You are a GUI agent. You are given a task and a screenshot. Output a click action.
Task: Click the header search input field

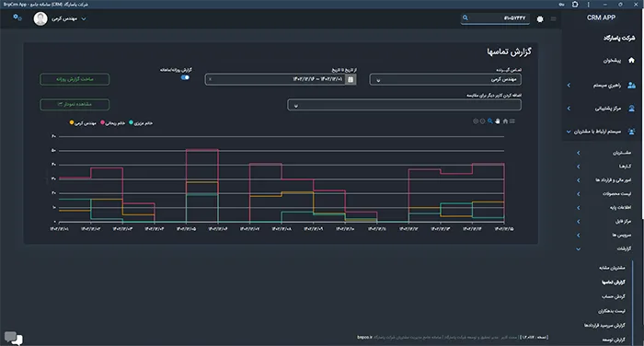coord(495,18)
